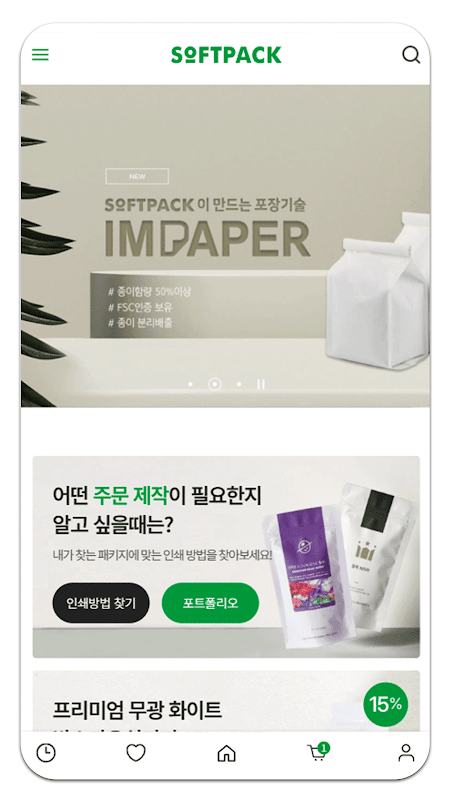This screenshot has height=800, width=450.
Task: Tap the search magnifier icon
Action: (411, 55)
